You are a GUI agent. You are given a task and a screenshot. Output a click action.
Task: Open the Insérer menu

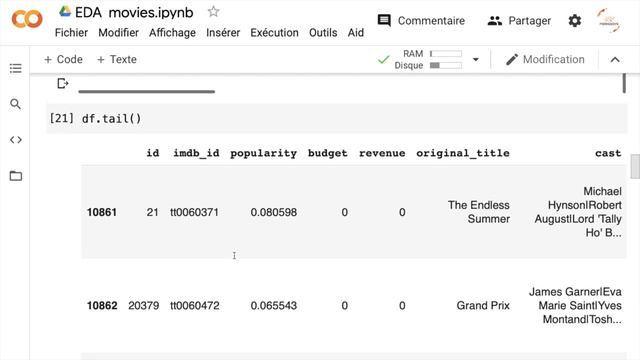tap(223, 33)
